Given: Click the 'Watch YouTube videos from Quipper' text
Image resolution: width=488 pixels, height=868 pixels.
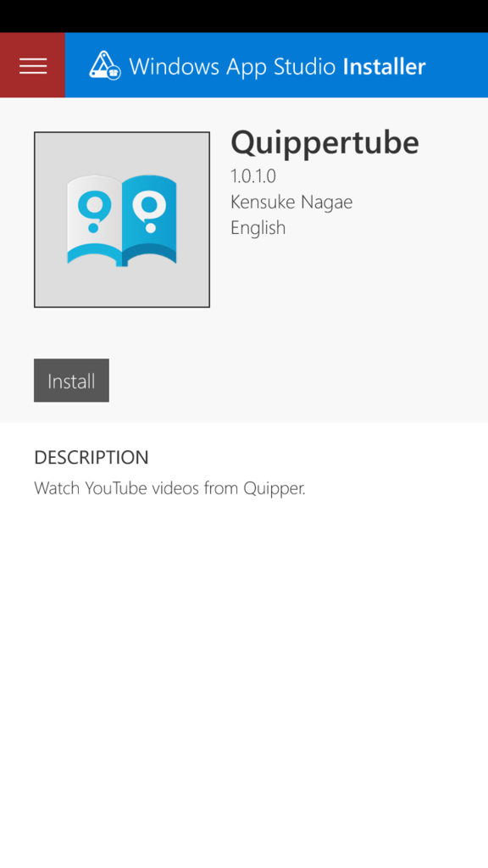Looking at the screenshot, I should coord(169,488).
